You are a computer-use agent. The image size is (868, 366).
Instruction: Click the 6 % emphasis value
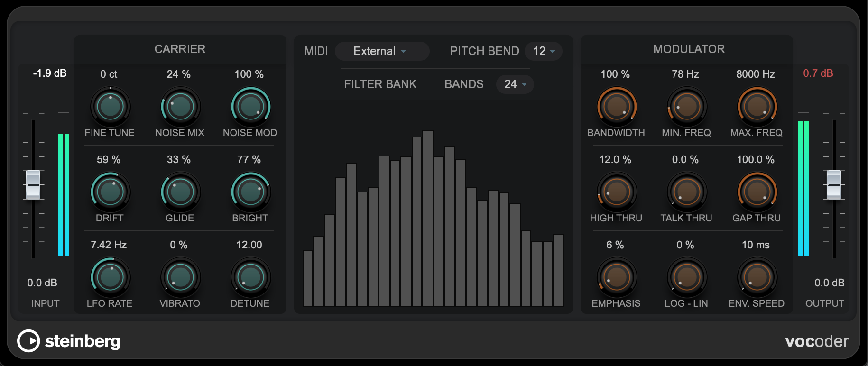(615, 245)
